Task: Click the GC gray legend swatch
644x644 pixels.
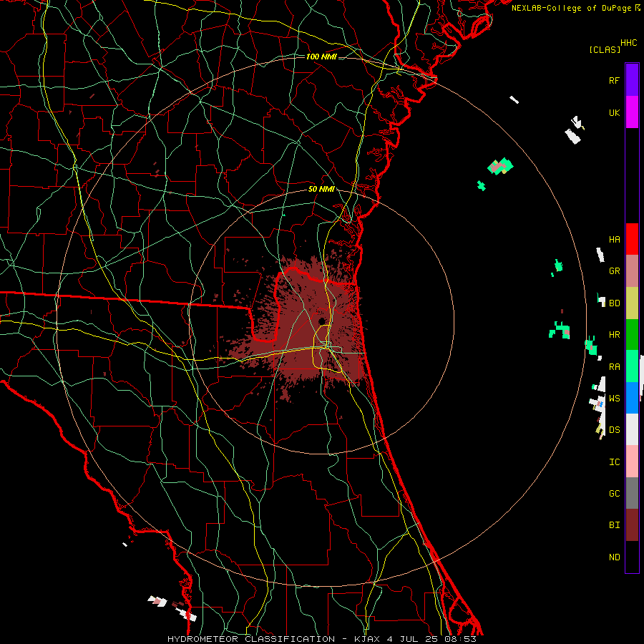Action: (x=632, y=493)
